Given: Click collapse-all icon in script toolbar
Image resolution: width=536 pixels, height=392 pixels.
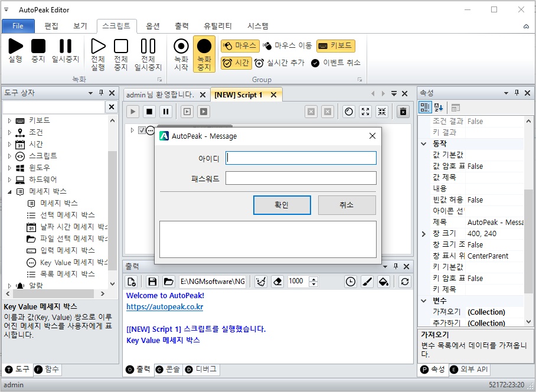Looking at the screenshot, I should (x=382, y=112).
